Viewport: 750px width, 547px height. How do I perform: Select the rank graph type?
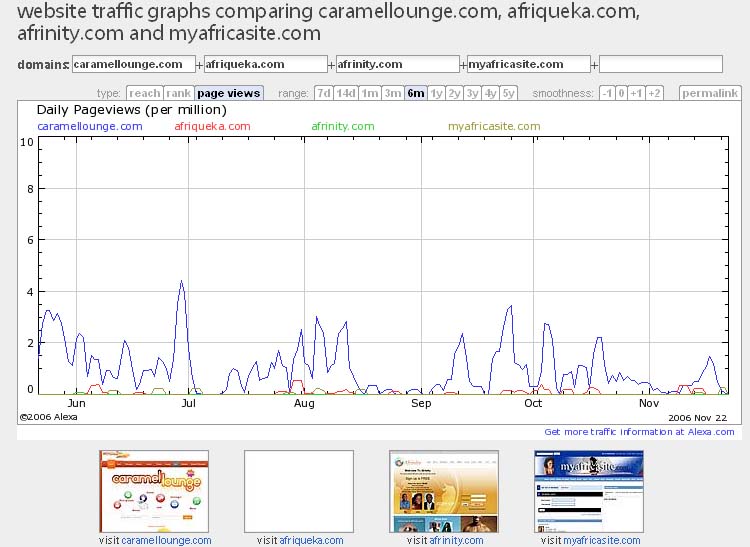[179, 93]
